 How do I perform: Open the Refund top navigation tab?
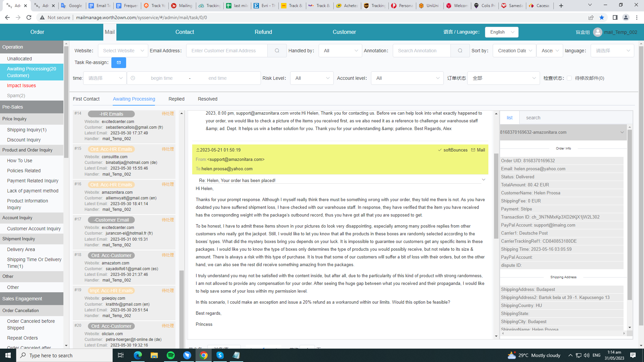pyautogui.click(x=263, y=32)
